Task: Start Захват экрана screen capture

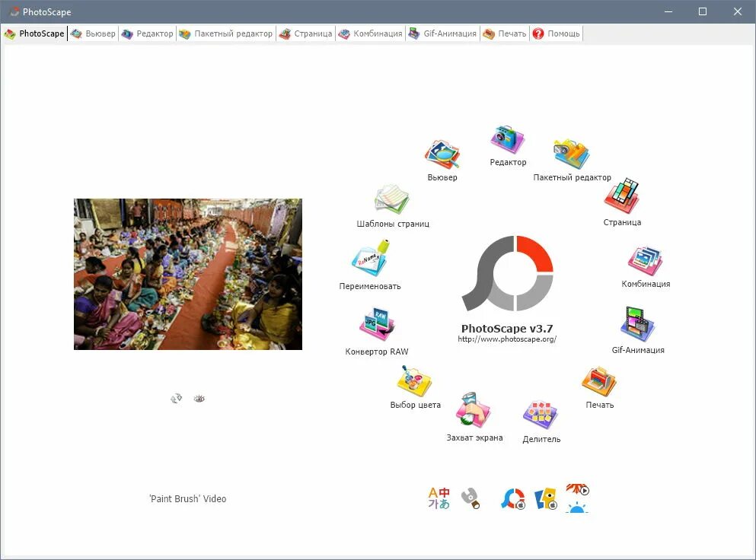Action: (474, 411)
